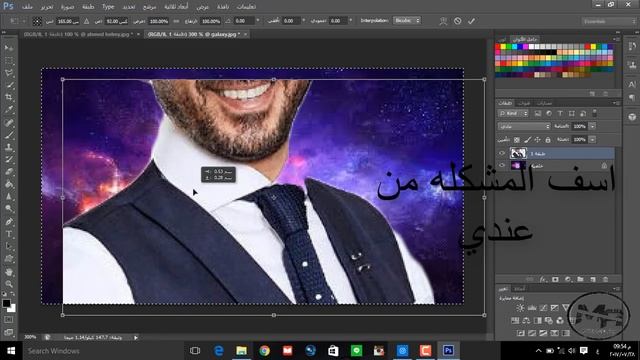Viewport: 640px width, 360px height.
Task: Add Levels adjustment layer
Action: [x=532, y=308]
